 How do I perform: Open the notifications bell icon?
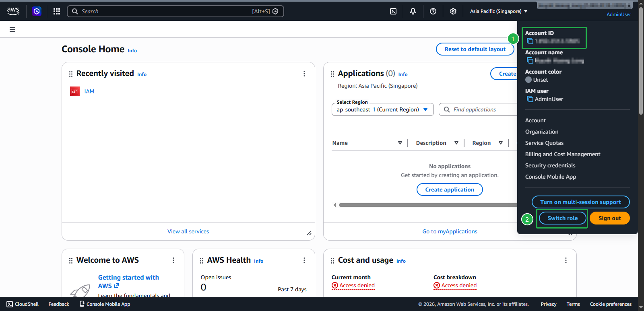[413, 11]
